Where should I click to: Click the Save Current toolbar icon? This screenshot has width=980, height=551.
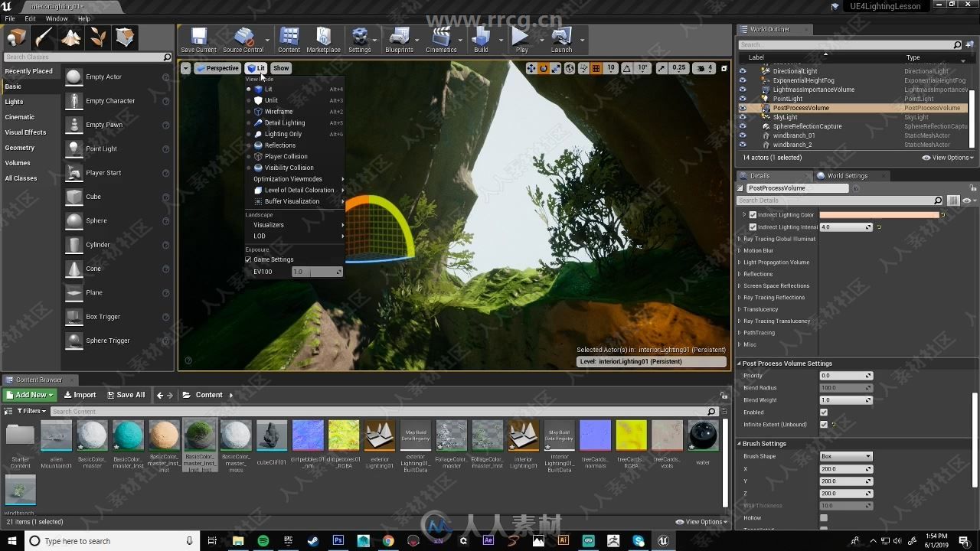(198, 40)
